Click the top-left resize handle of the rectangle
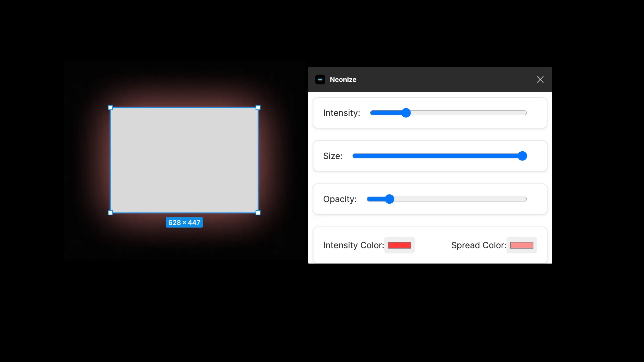Viewport: 644px width, 362px height. tap(110, 108)
